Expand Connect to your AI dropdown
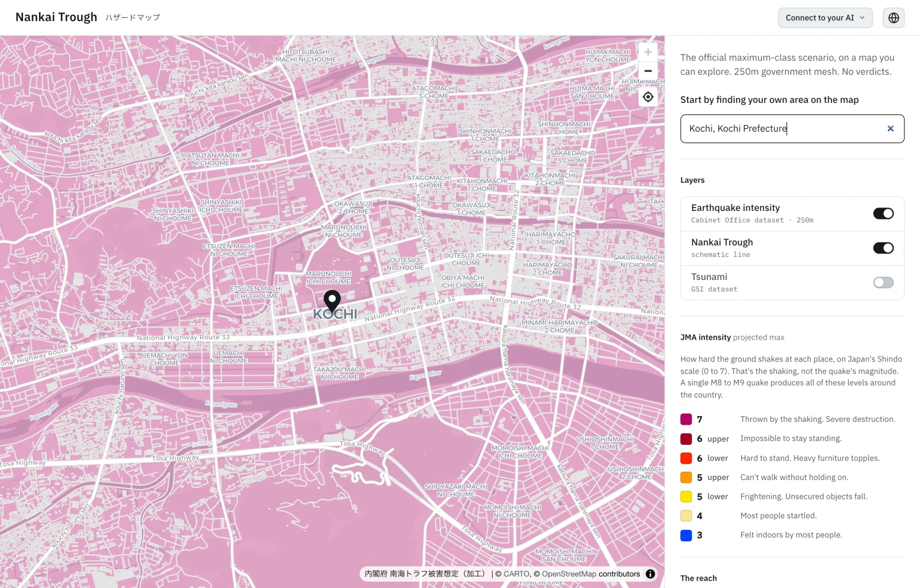This screenshot has width=920, height=588. click(825, 18)
